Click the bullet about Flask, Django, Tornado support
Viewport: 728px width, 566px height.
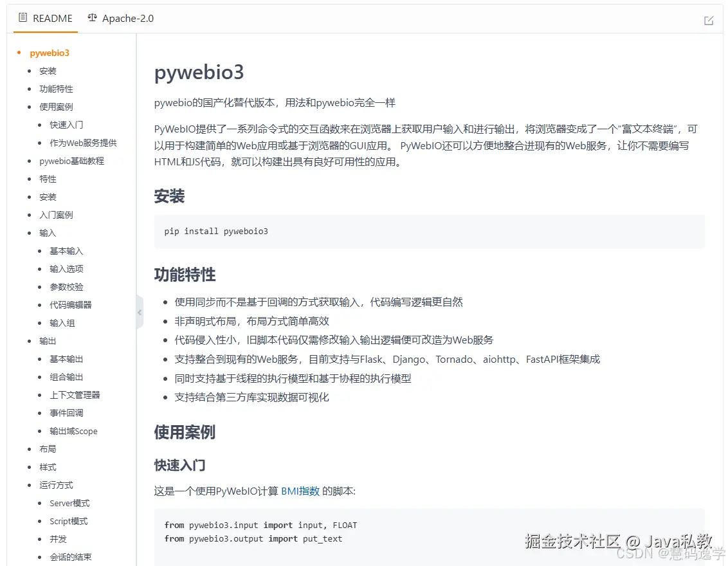coord(387,360)
